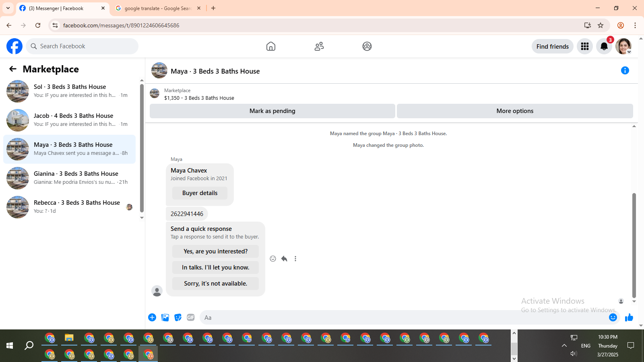Open Gianina 3 Beds 3 Baths House chat
Screen dimensions: 644x362
click(x=69, y=178)
